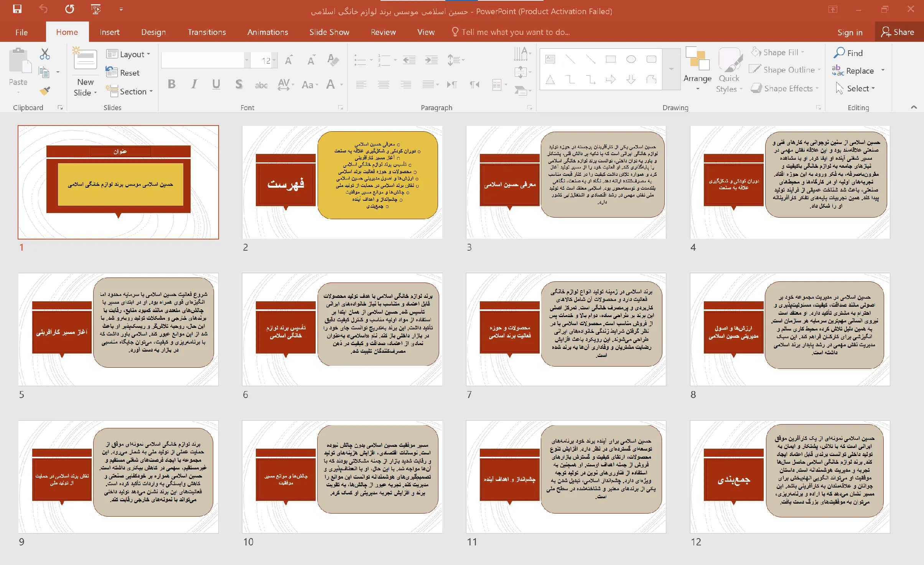The height and width of the screenshot is (565, 924).
Task: Open the Arrange tool
Action: pos(697,69)
